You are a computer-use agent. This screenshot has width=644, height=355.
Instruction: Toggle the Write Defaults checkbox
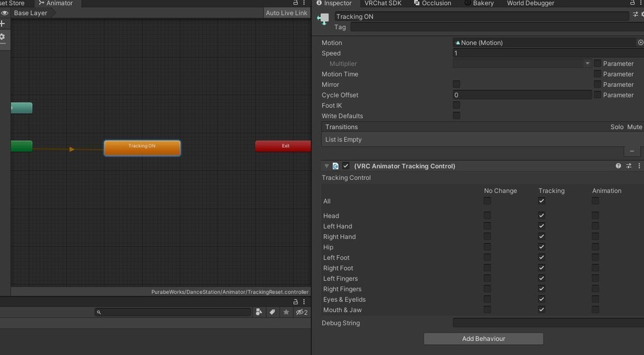[x=457, y=116]
